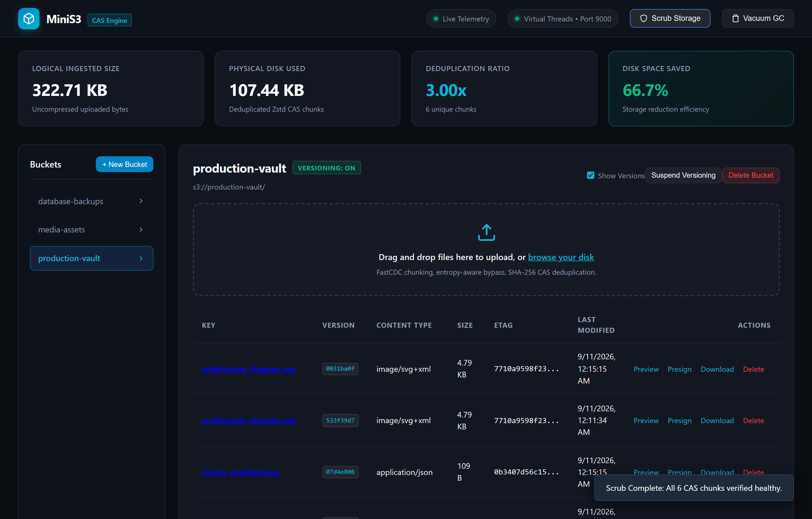812x519 pixels.
Task: Click the Virtual Threads green status dot
Action: [x=517, y=19]
